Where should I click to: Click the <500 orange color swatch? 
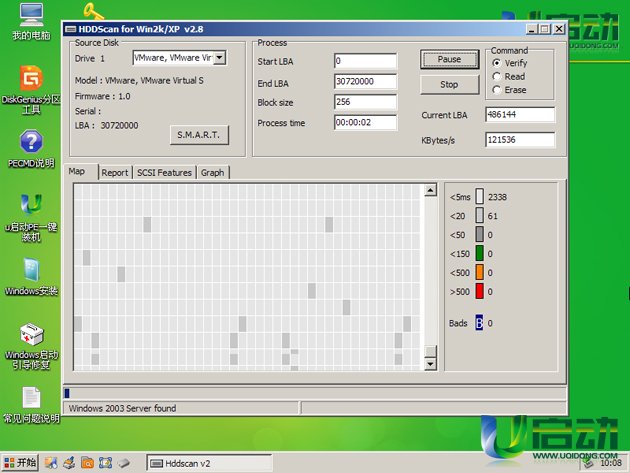tap(479, 272)
